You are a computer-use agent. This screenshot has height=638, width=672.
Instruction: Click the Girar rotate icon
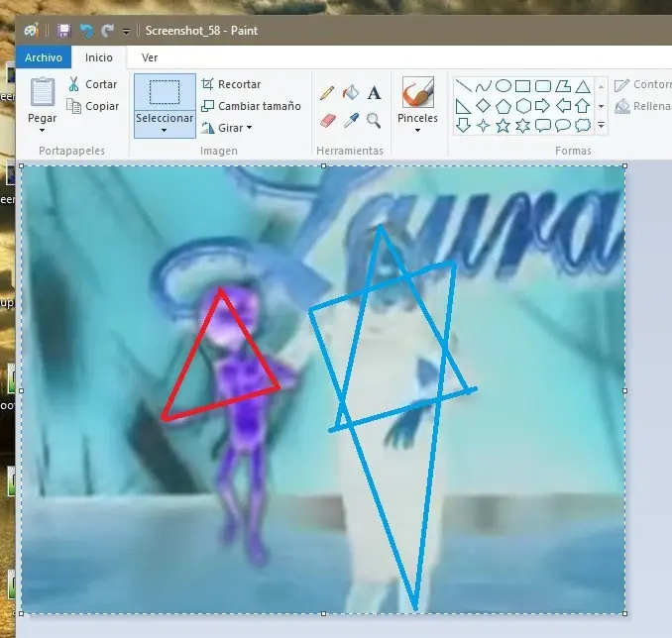pyautogui.click(x=207, y=128)
